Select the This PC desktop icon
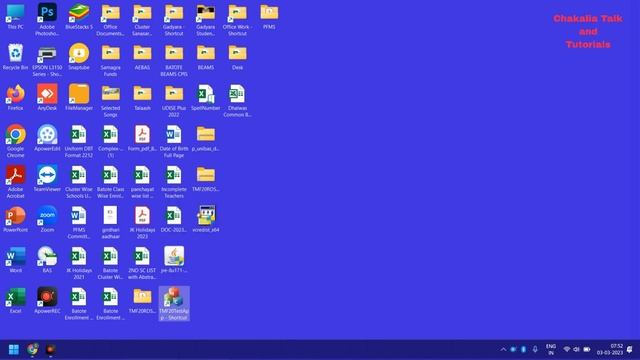This screenshot has height=360, width=640. click(x=16, y=16)
